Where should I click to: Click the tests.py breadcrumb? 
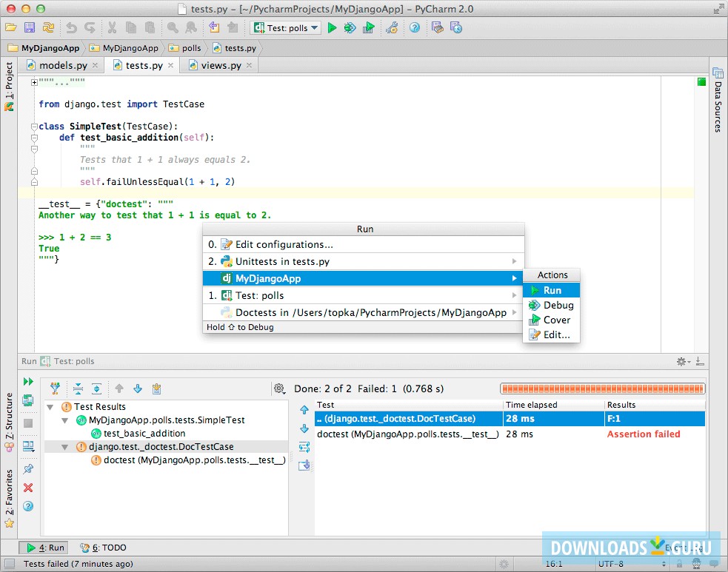click(x=235, y=48)
